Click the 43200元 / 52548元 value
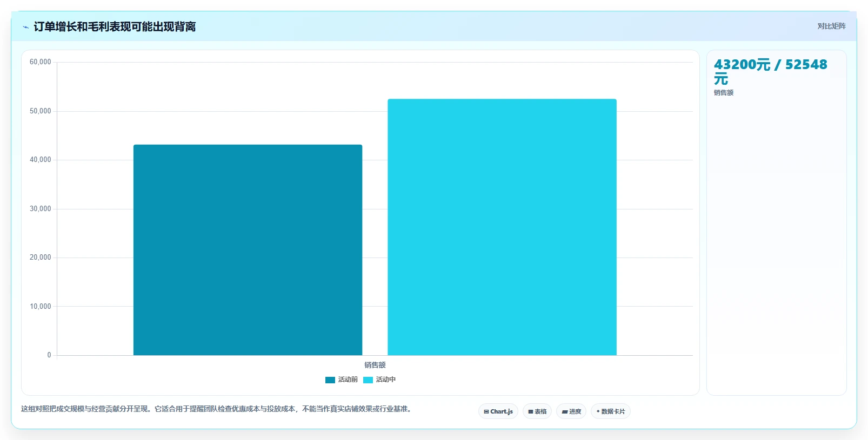This screenshot has height=440, width=868. tap(771, 71)
